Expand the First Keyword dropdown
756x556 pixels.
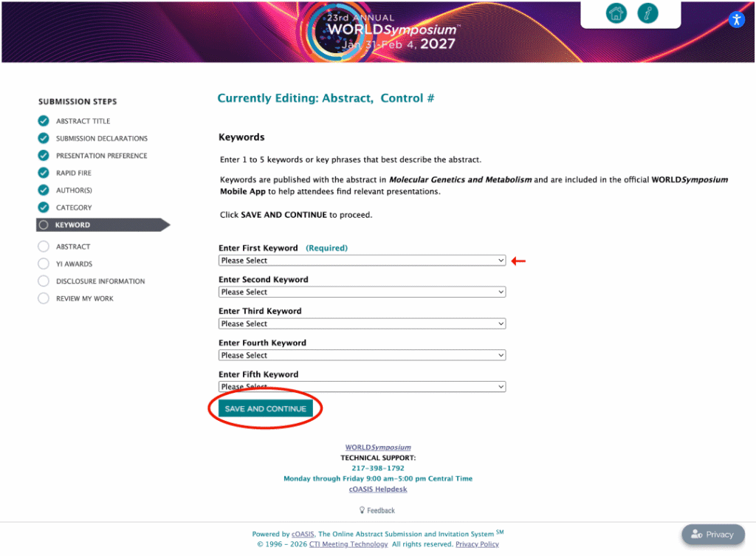362,261
